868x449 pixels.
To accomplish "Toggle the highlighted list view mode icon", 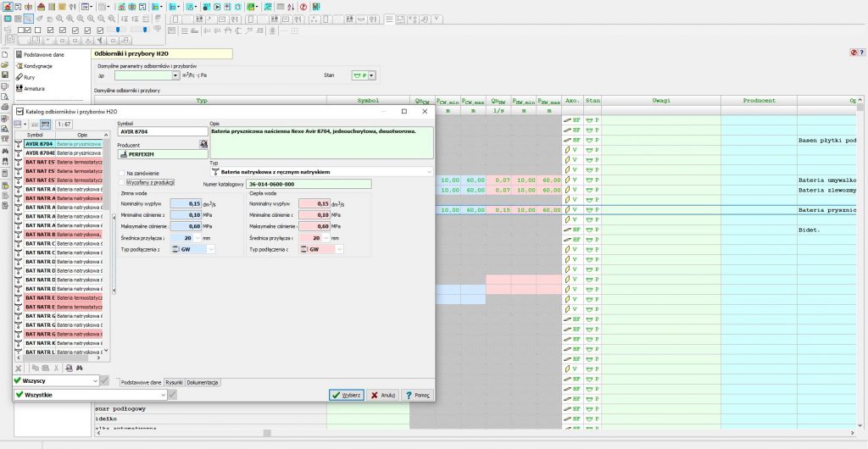I will [46, 125].
